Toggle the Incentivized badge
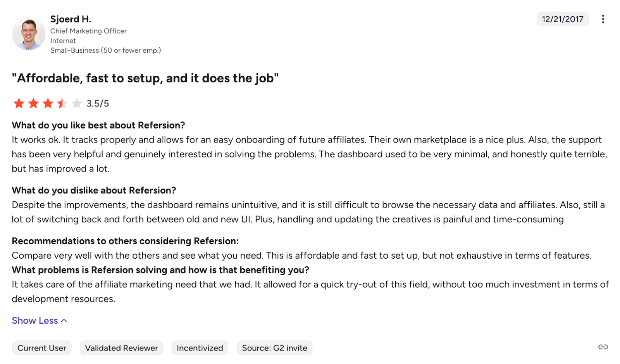 point(200,348)
